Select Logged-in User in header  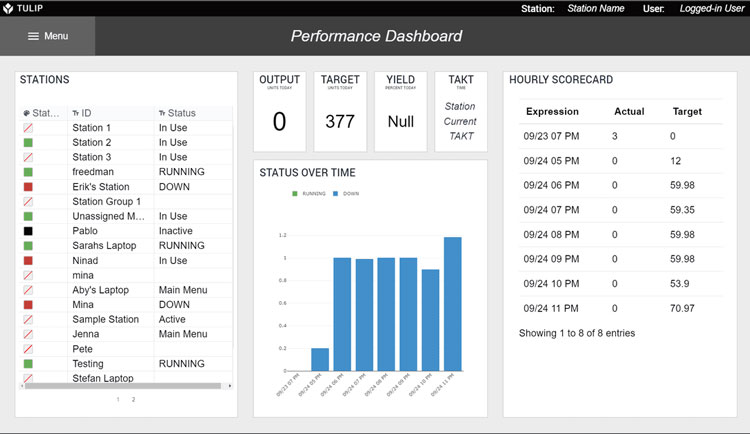pyautogui.click(x=711, y=8)
